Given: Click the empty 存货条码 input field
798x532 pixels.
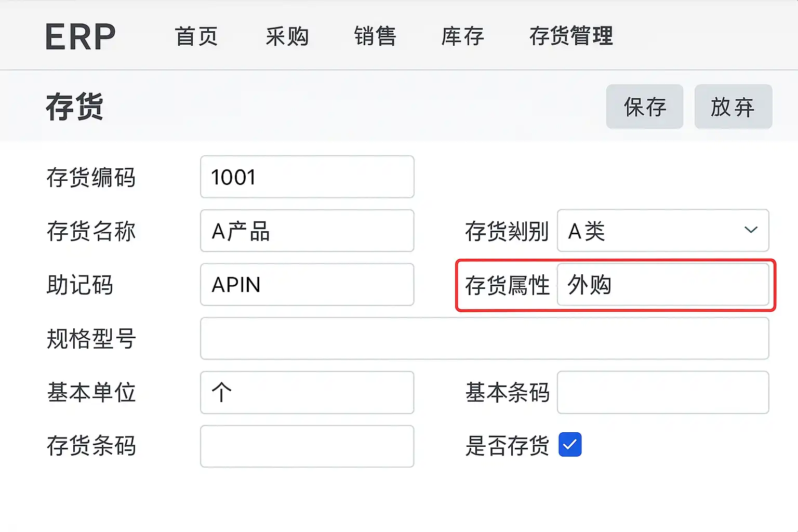Looking at the screenshot, I should click(x=307, y=446).
